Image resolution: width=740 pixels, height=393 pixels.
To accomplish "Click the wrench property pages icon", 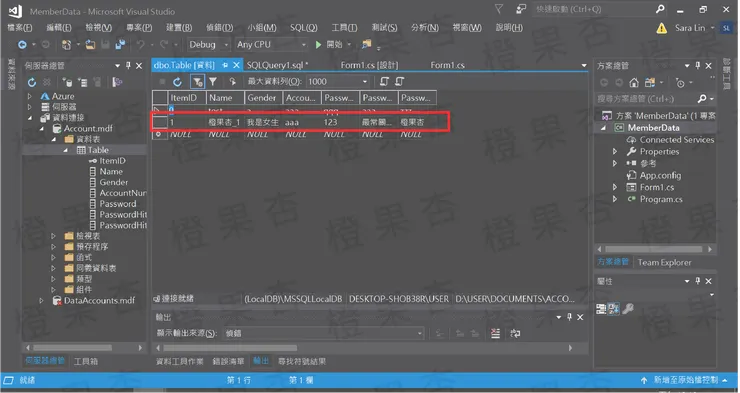I will pos(628,309).
